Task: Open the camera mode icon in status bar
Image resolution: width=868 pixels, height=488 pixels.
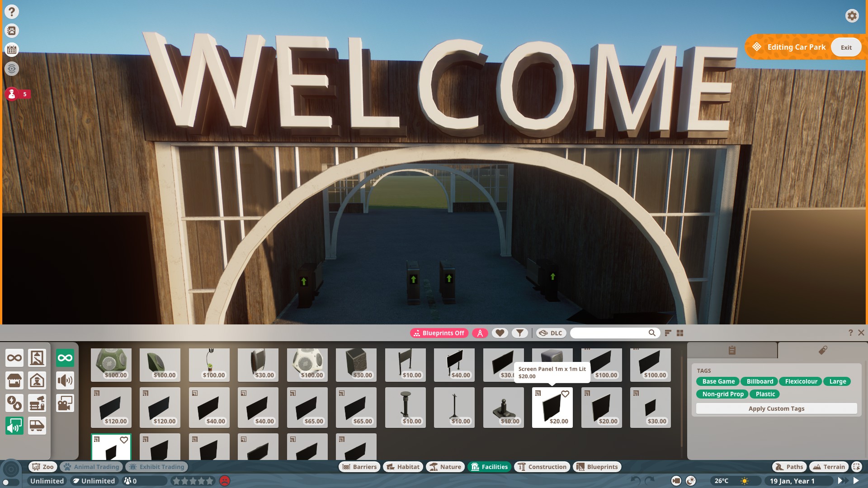Action: pos(676,481)
